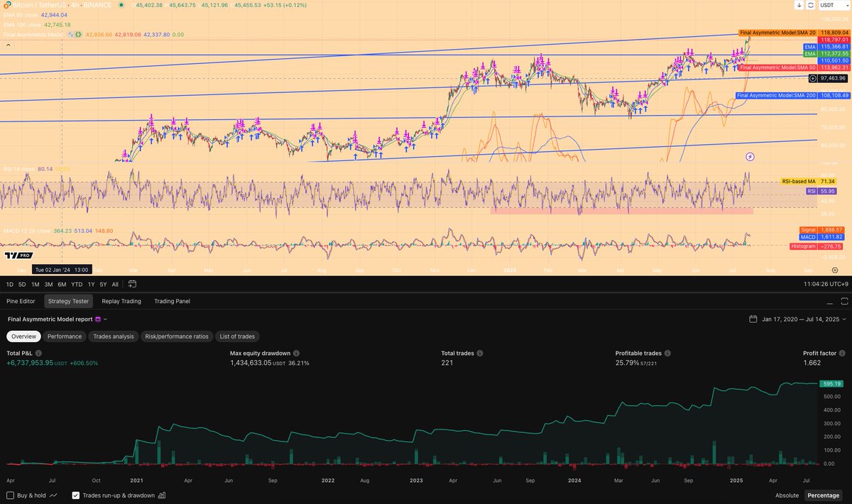Switch equity chart to Percentage
852x504 pixels.
coord(824,495)
